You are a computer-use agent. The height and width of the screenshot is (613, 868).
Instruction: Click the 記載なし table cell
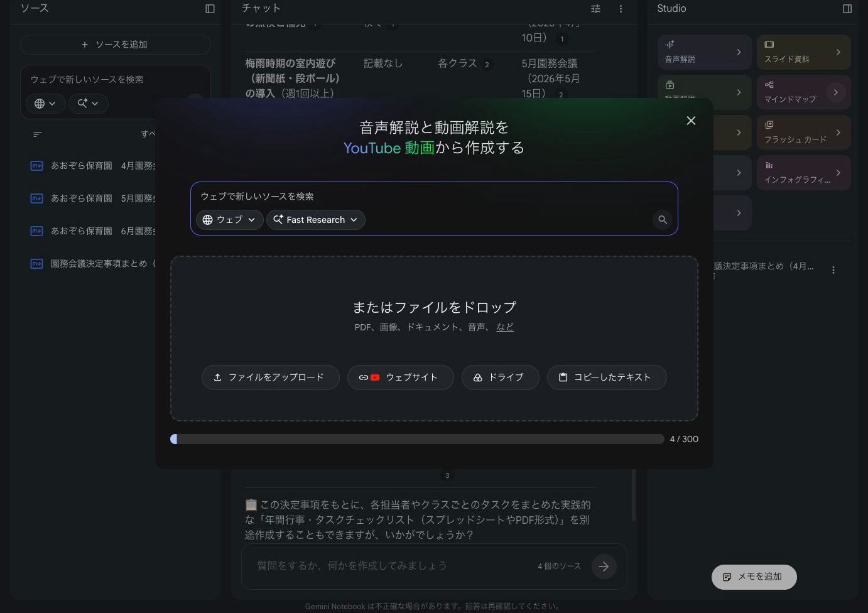pyautogui.click(x=383, y=63)
